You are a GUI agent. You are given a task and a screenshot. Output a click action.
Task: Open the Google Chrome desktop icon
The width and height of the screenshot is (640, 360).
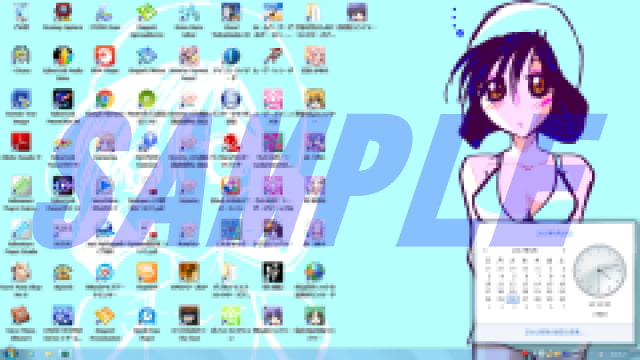[105, 99]
